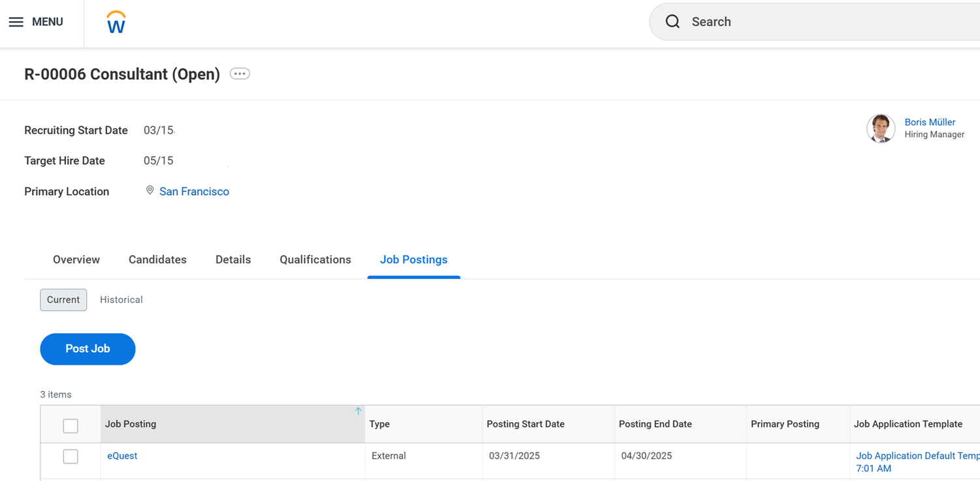
Task: Select the Current postings toggle
Action: tap(63, 299)
